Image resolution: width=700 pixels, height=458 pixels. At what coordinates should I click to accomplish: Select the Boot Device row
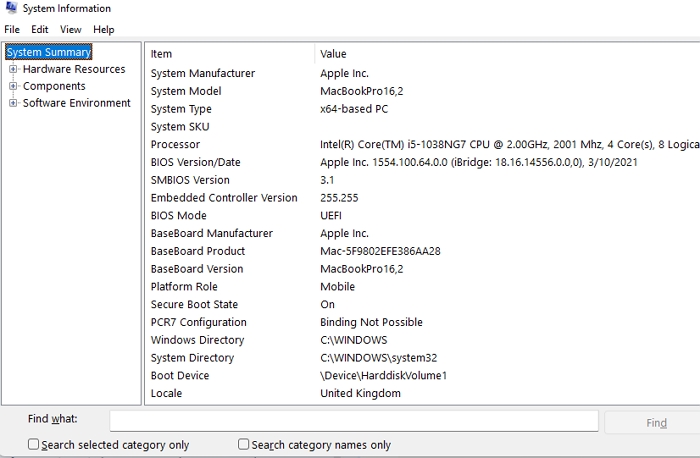coord(423,376)
